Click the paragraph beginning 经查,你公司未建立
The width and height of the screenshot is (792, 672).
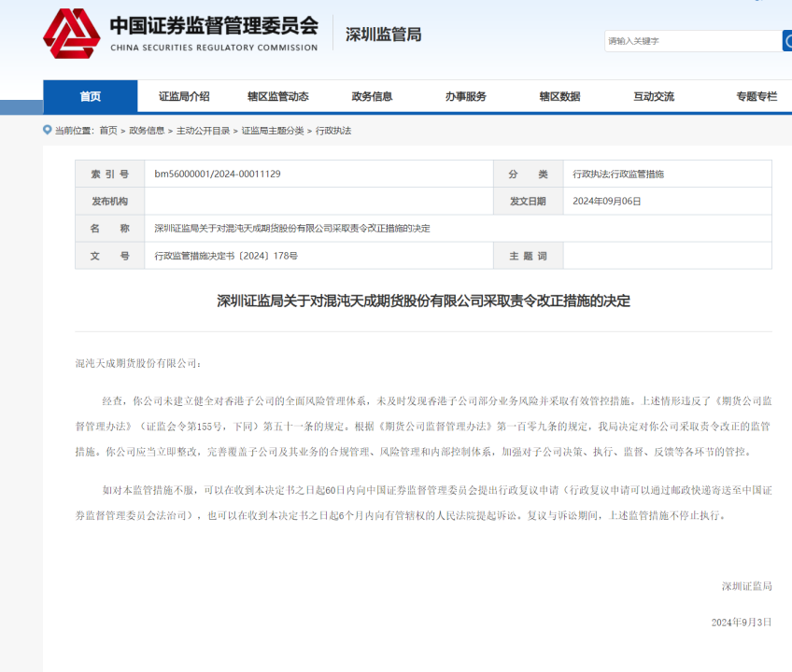tap(423, 427)
